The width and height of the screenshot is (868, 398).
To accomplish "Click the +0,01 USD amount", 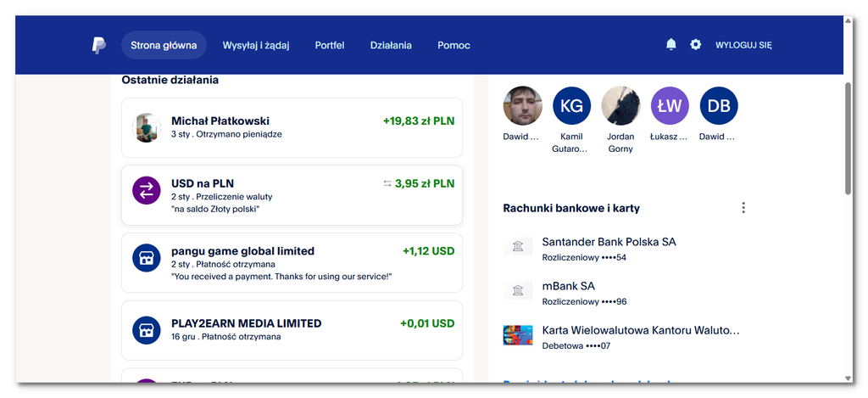I will pyautogui.click(x=427, y=323).
